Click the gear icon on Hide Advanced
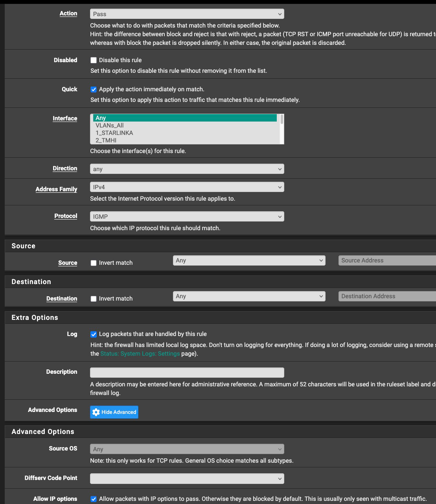This screenshot has height=504, width=436. coord(96,412)
